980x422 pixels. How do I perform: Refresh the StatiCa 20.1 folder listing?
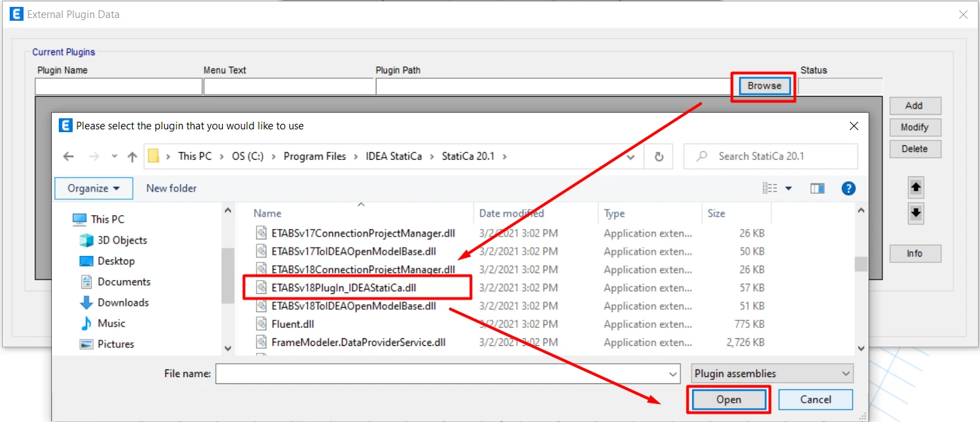coord(659,156)
